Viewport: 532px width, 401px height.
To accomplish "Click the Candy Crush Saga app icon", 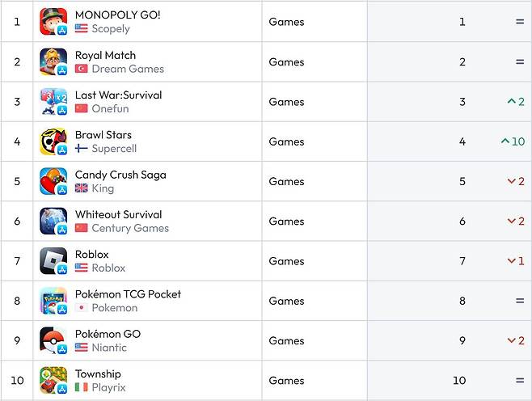I will pos(53,181).
